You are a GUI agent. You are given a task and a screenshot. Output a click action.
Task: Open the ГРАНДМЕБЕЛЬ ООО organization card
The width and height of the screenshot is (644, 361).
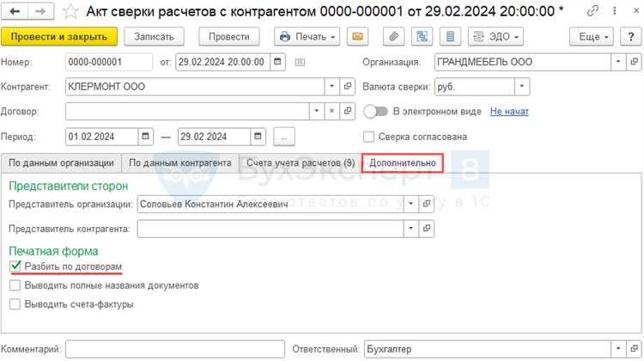click(x=635, y=62)
